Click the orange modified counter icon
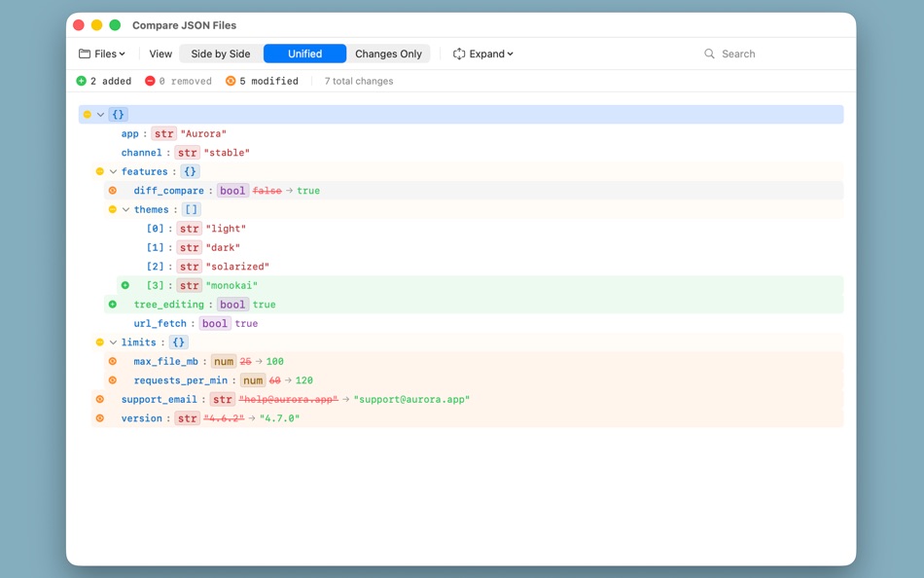The width and height of the screenshot is (924, 578). click(x=231, y=81)
